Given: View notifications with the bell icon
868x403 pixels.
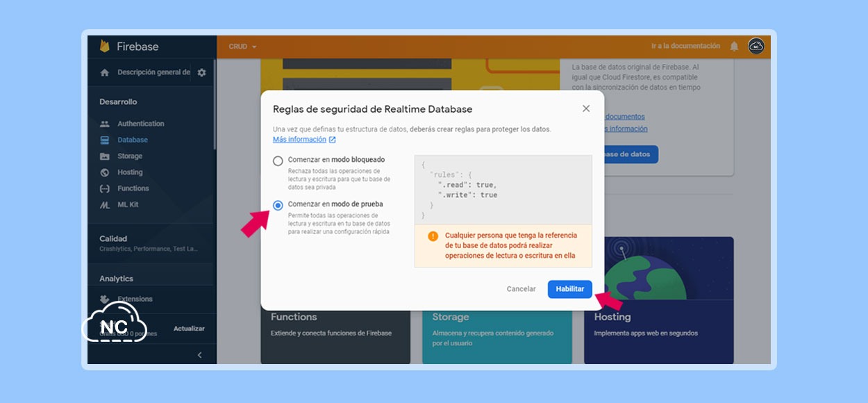Looking at the screenshot, I should coord(734,47).
